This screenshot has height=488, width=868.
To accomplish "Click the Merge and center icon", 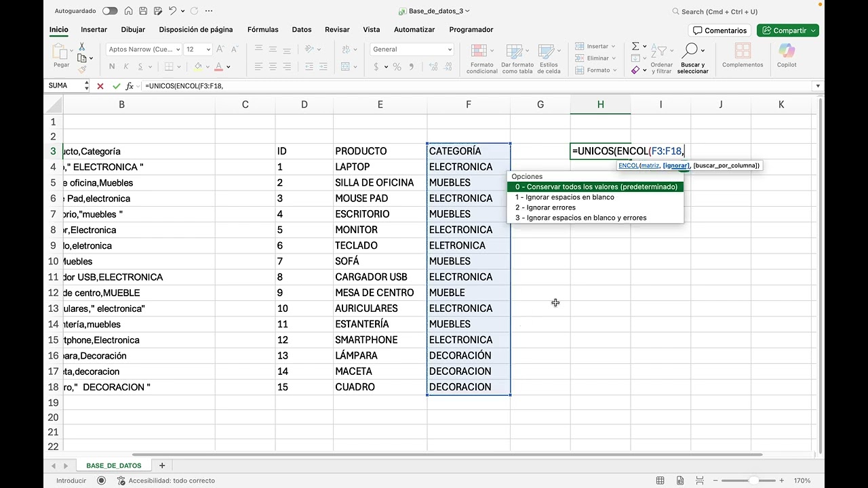I will click(x=346, y=66).
